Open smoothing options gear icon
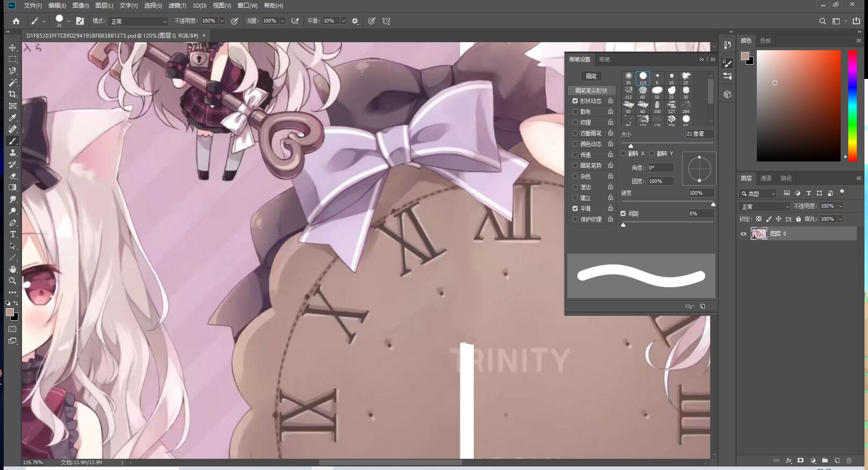The height and width of the screenshot is (470, 868). (355, 21)
